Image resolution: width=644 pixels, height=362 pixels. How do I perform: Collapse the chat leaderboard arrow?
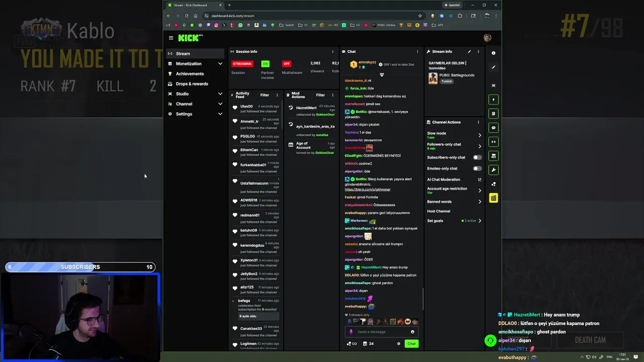coord(381,75)
